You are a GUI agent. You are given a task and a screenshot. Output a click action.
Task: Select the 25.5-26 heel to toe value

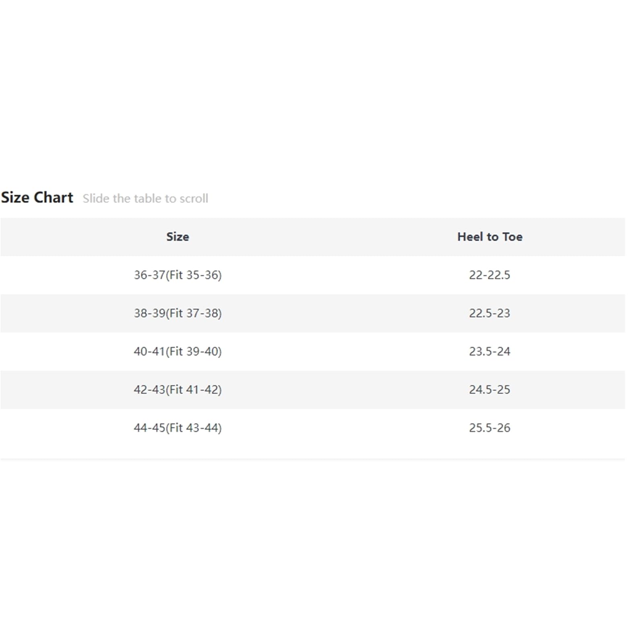coord(489,428)
